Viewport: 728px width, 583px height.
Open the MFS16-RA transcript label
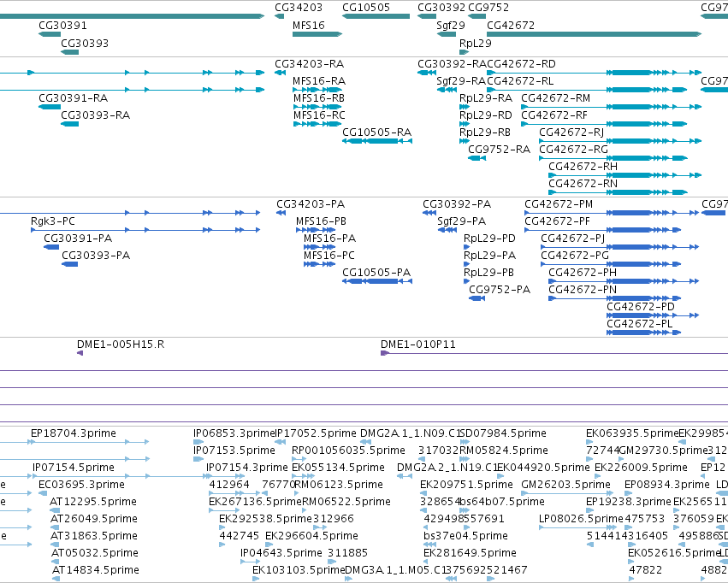(x=319, y=80)
